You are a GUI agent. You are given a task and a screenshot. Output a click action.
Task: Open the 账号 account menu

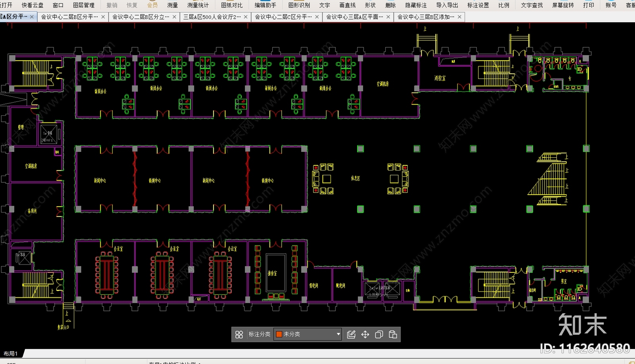point(611,5)
